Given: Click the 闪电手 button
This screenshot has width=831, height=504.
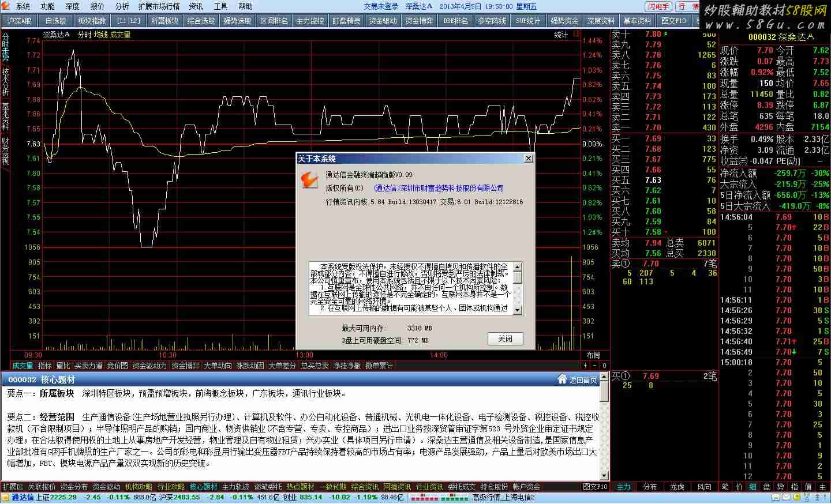Looking at the screenshot, I should (658, 6).
